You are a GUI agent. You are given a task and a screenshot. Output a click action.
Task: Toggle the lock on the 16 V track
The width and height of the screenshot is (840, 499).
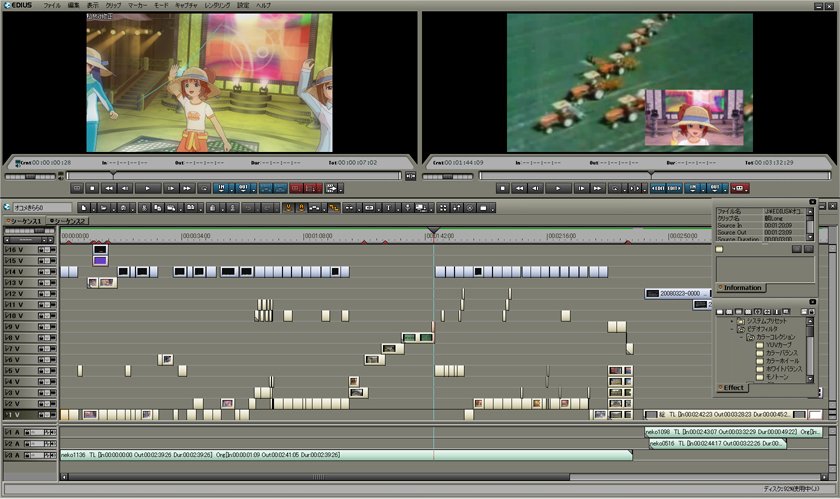point(41,250)
